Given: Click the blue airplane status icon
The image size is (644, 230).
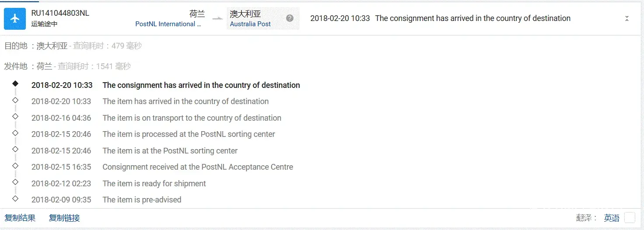Looking at the screenshot, I should [x=15, y=18].
